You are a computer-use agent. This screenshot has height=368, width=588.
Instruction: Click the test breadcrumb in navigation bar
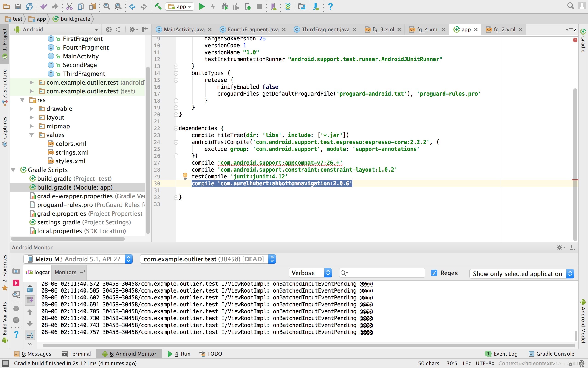point(14,19)
